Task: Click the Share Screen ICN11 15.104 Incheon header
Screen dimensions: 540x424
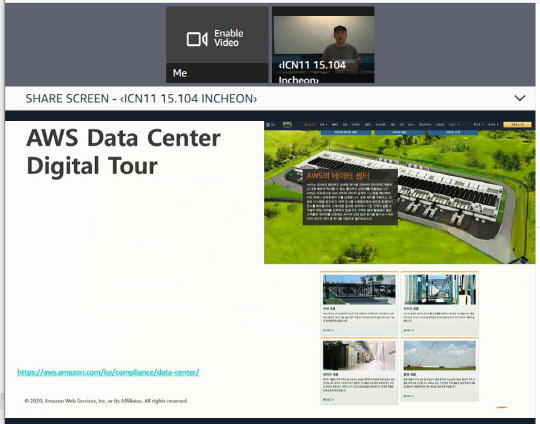Action: 141,99
